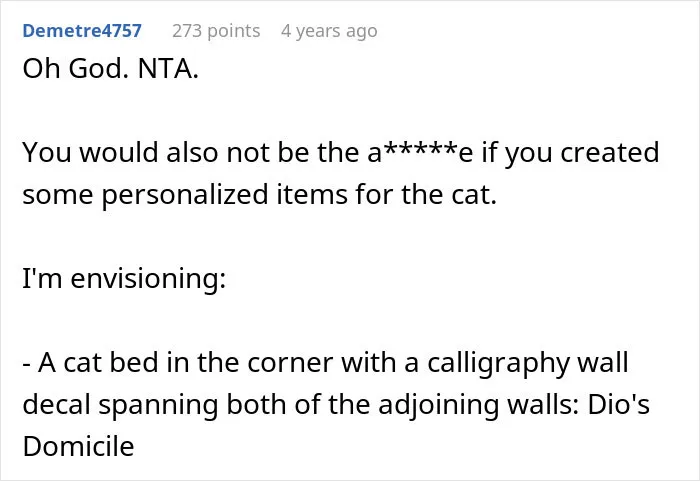Click the words 'adjoining walls:'
The height and width of the screenshot is (481, 700).
point(479,405)
